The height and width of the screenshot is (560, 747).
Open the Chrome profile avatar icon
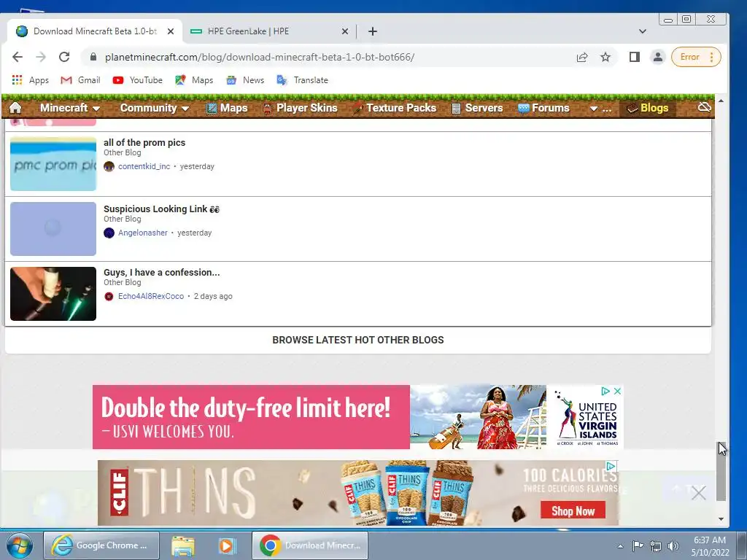tap(657, 57)
